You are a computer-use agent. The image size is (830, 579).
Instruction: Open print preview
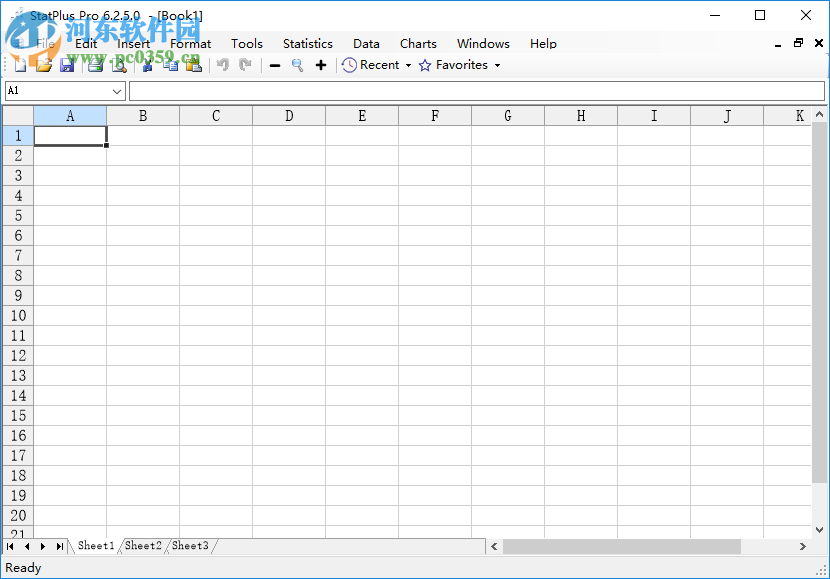point(120,64)
